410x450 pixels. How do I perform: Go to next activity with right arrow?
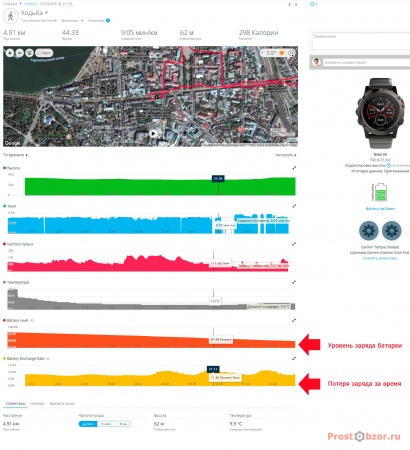pyautogui.click(x=296, y=4)
